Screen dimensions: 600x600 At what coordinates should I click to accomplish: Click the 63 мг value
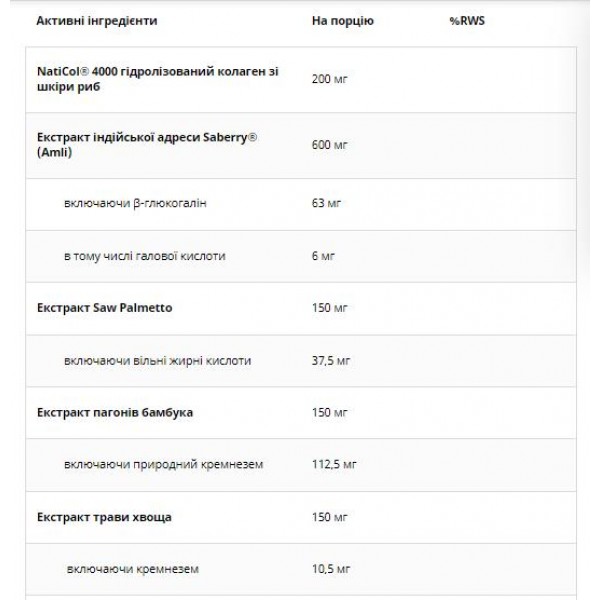pyautogui.click(x=327, y=204)
